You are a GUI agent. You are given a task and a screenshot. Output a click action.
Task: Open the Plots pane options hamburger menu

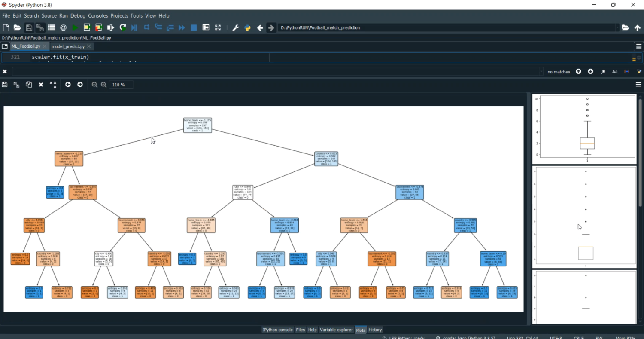(638, 85)
